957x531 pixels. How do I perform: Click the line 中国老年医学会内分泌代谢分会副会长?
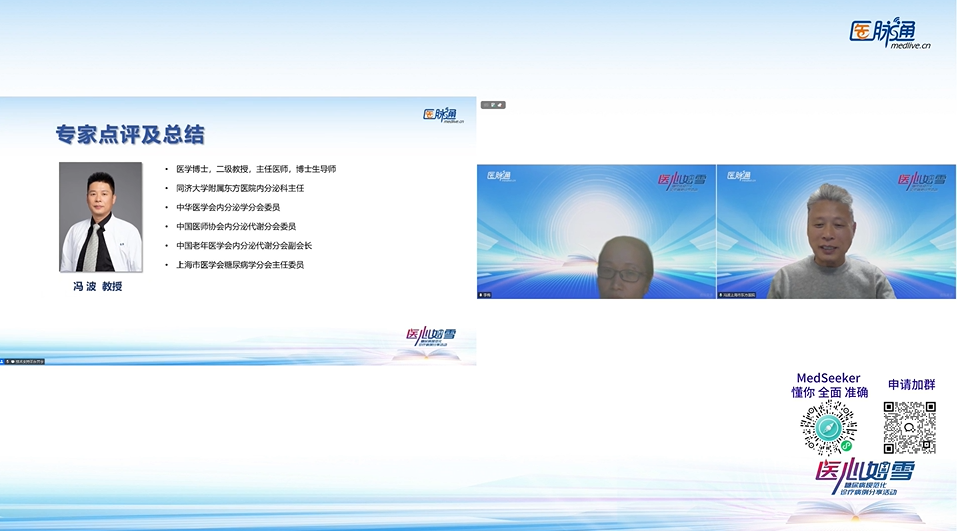point(244,245)
